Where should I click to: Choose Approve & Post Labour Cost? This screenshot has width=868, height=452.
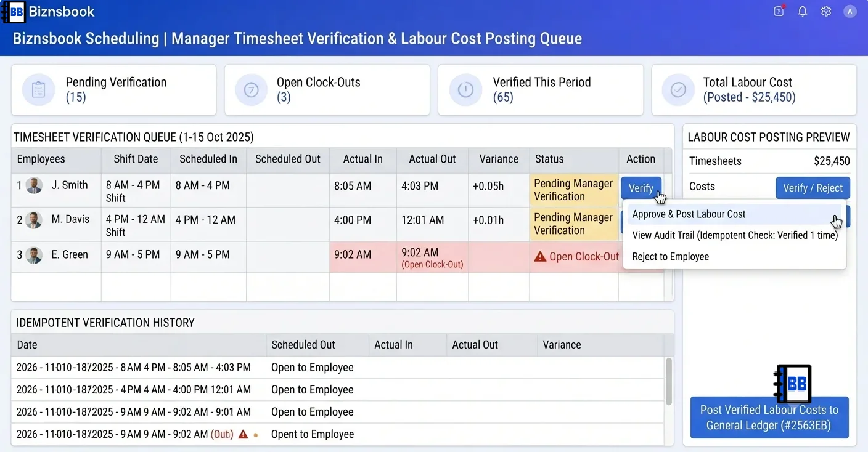click(734, 214)
